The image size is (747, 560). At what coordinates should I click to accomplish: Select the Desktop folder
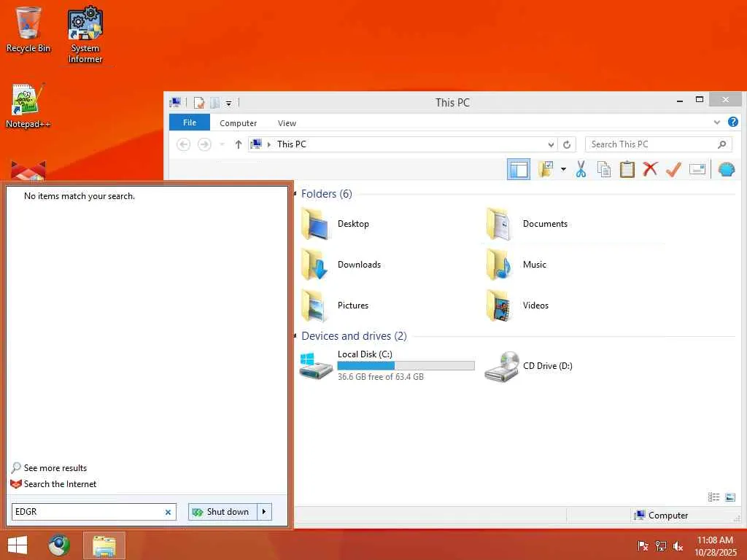click(x=336, y=224)
